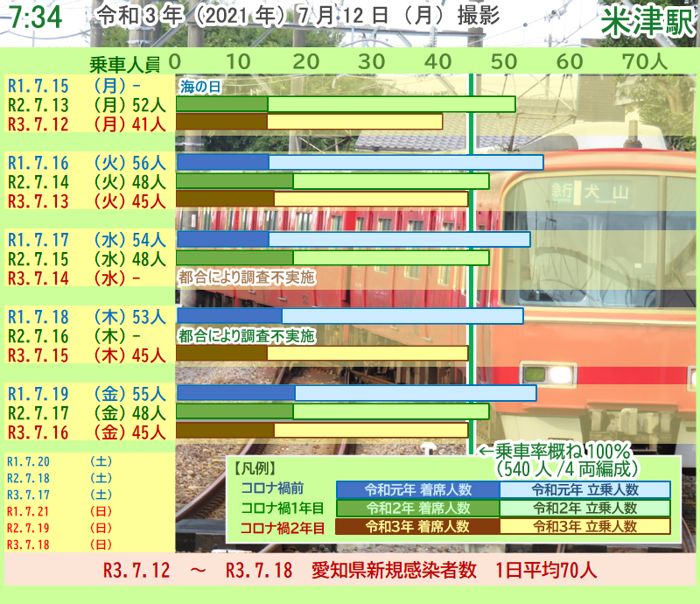
Task: Click the 令和3年 着席人数 legend swatch
Action: click(x=418, y=526)
